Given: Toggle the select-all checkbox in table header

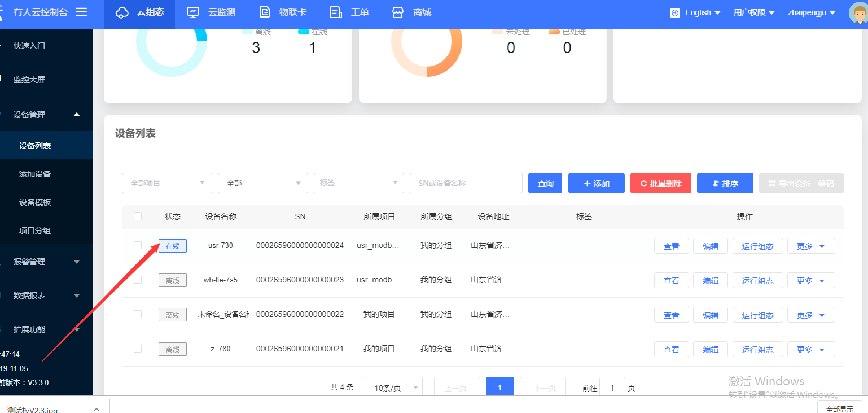Looking at the screenshot, I should click(x=138, y=216).
